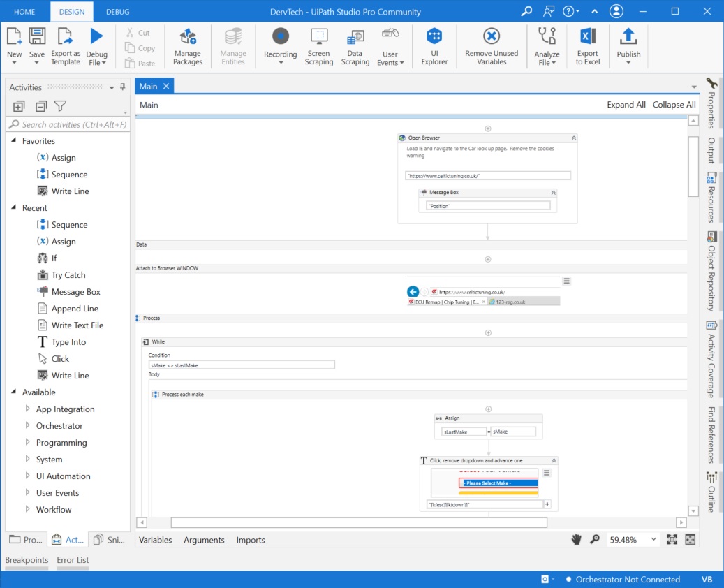Click the Collapse All link
This screenshot has width=724, height=588.
(x=674, y=105)
